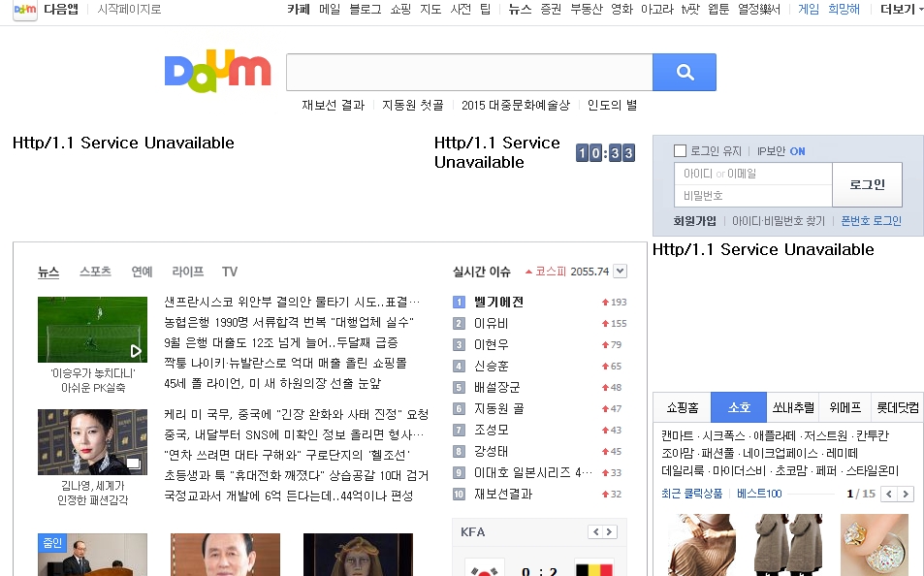This screenshot has width=924, height=576.
Task: Switch to the 롯데닷컴 tab
Action: (x=898, y=407)
